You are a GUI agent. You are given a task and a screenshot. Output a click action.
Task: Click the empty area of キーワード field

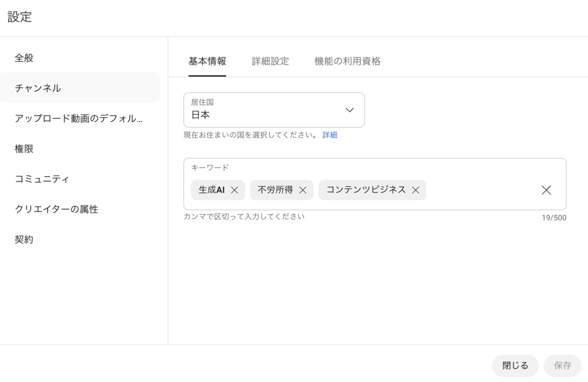(482, 190)
